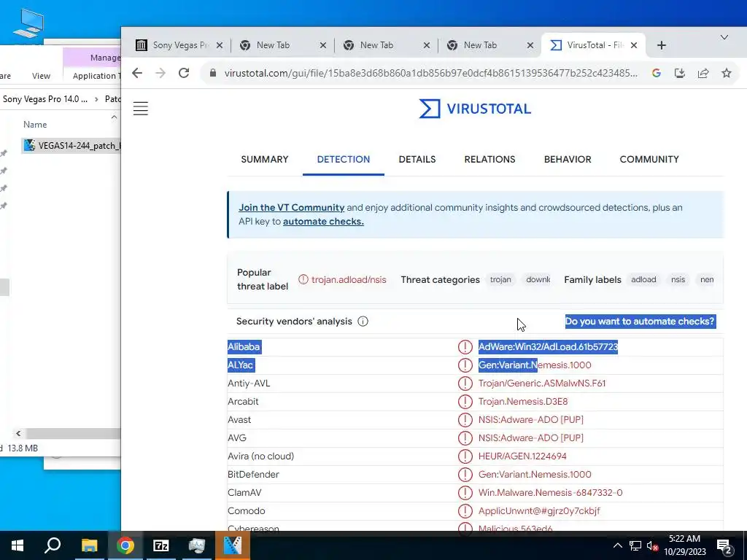The image size is (747, 560).
Task: Click Win.Malware.Nemesis-6847332-0 text
Action: 550,492
